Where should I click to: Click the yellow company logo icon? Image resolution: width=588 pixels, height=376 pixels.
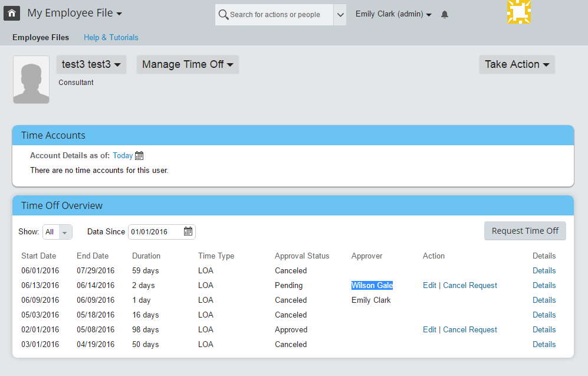tap(519, 12)
